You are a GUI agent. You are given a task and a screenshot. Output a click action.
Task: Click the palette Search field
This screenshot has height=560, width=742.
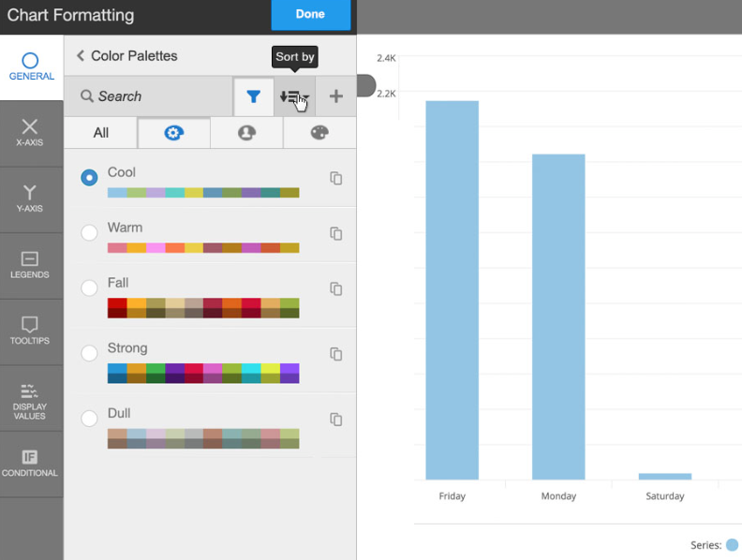click(150, 96)
